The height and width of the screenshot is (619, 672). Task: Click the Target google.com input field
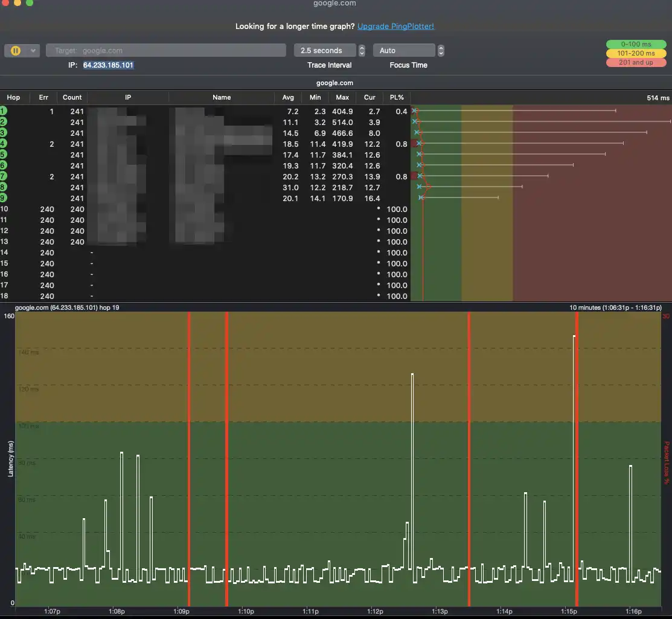coord(166,50)
